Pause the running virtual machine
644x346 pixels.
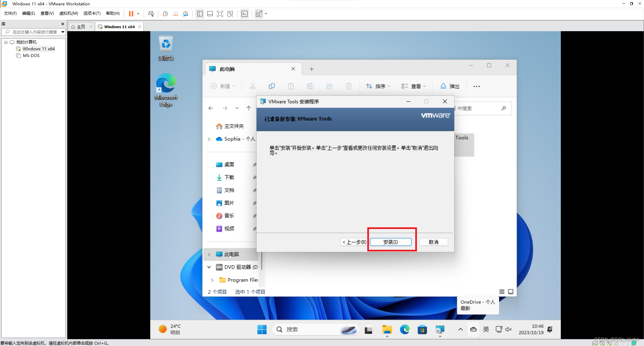[131, 14]
